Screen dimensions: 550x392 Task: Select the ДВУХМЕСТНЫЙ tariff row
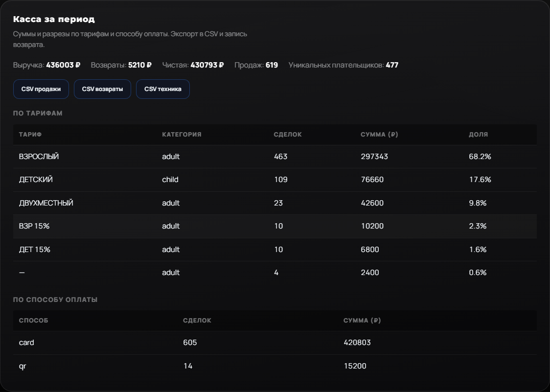click(275, 203)
